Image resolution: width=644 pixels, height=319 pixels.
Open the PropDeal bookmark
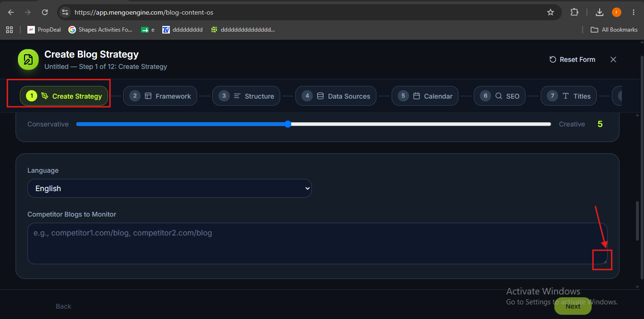44,30
